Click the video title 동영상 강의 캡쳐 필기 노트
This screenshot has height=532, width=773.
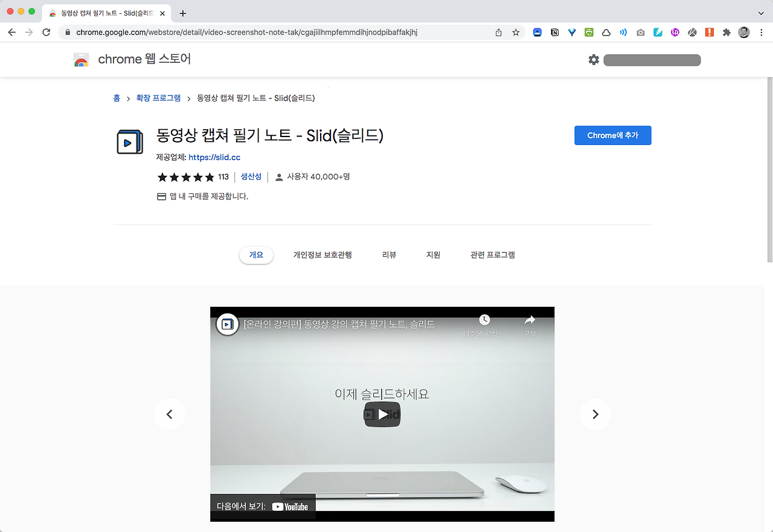click(339, 324)
